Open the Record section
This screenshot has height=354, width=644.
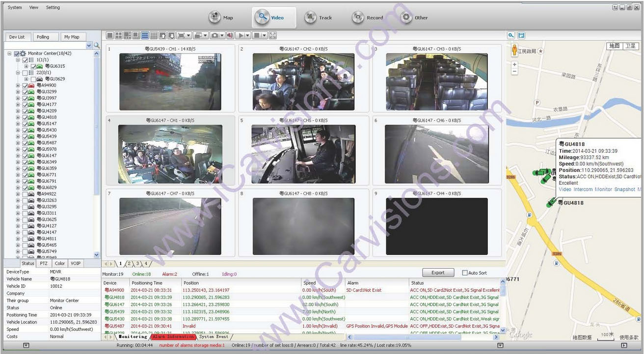368,18
